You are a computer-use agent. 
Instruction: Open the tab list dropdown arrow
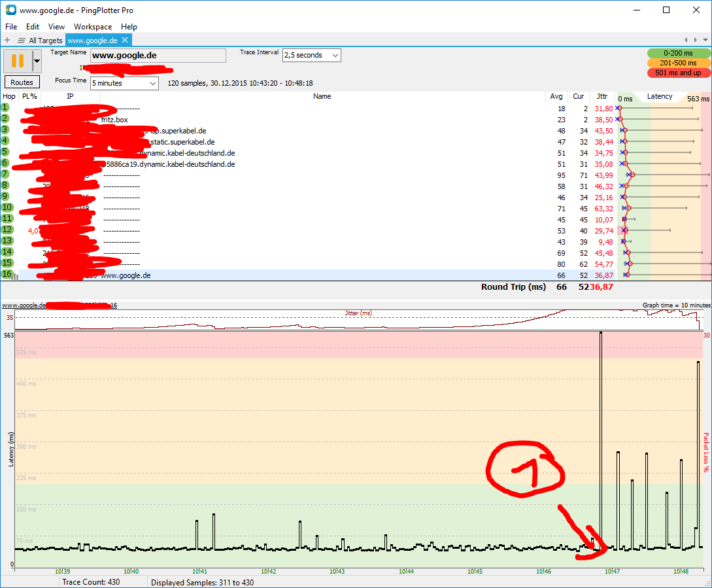tap(705, 40)
